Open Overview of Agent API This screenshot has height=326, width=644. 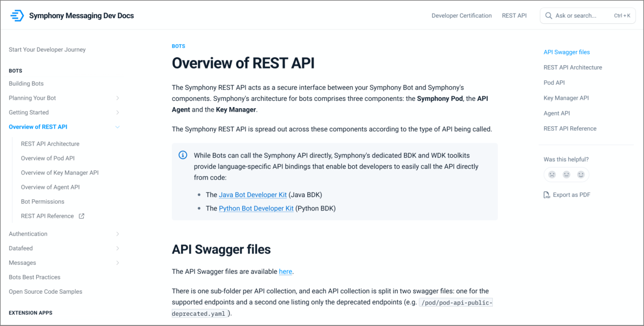click(50, 187)
